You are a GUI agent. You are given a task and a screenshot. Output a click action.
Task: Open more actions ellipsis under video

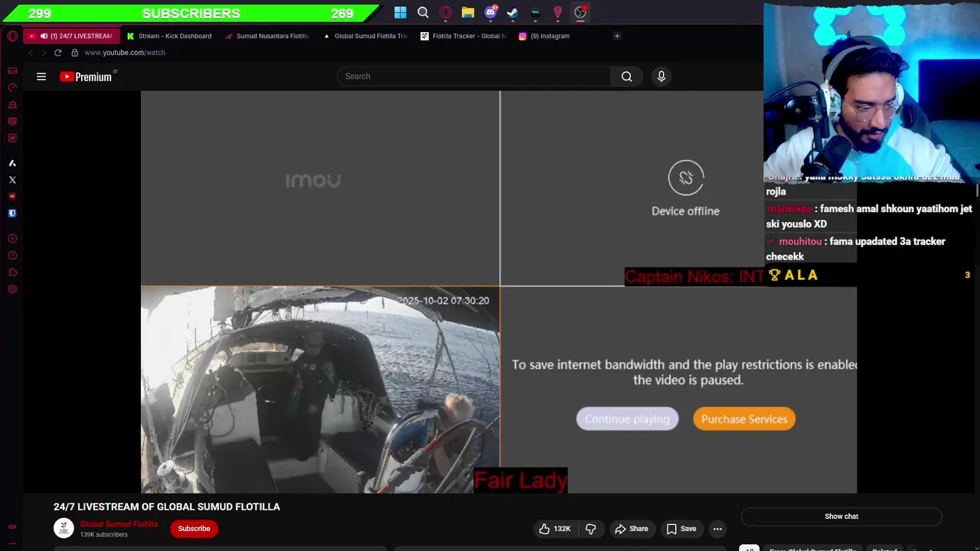click(x=717, y=529)
